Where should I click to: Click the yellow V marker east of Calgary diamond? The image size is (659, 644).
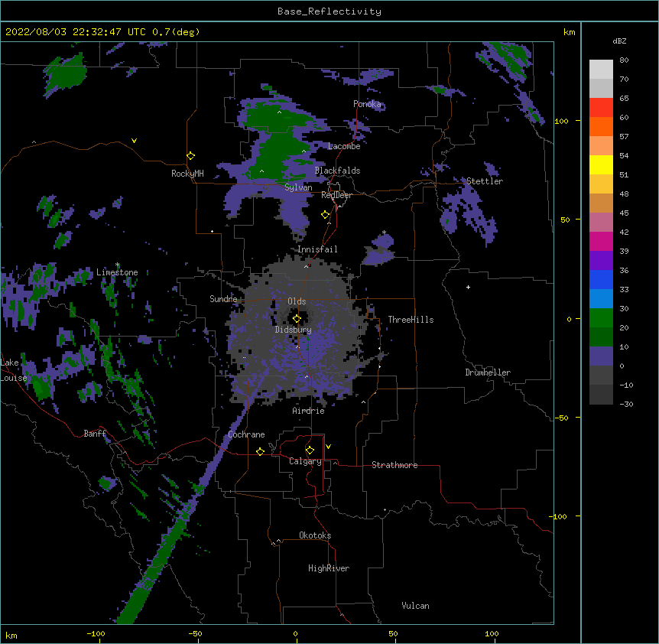click(328, 447)
